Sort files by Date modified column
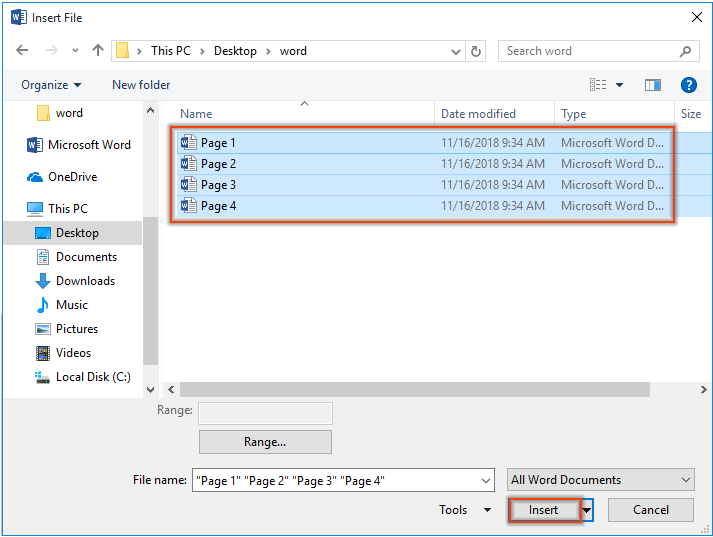Image resolution: width=713 pixels, height=537 pixels. click(479, 114)
